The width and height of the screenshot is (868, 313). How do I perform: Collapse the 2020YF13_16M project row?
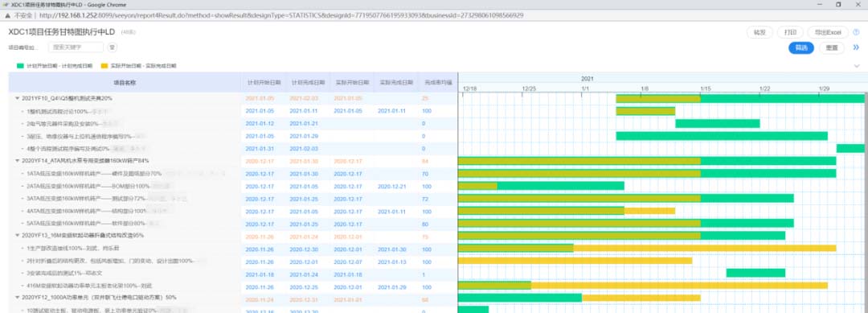click(17, 236)
